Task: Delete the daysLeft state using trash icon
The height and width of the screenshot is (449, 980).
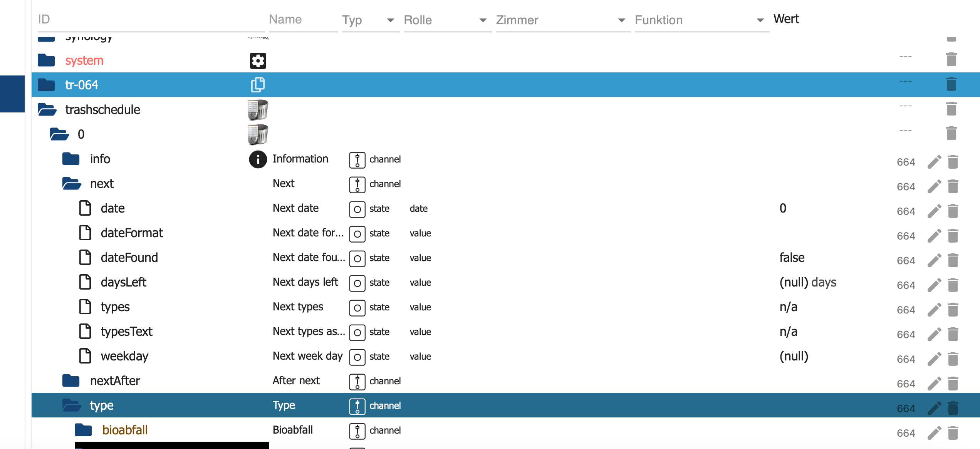Action: (x=953, y=285)
